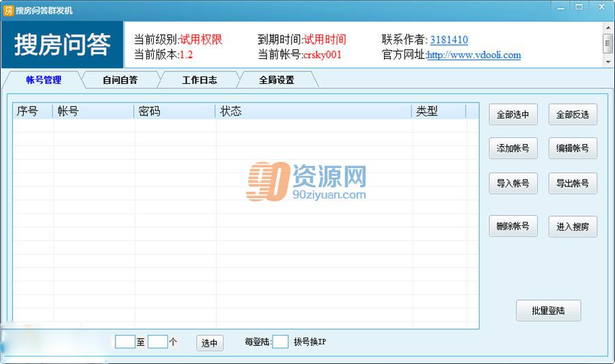615x364 pixels.
Task: Click the 搜房问答 logo banner
Action: click(62, 44)
